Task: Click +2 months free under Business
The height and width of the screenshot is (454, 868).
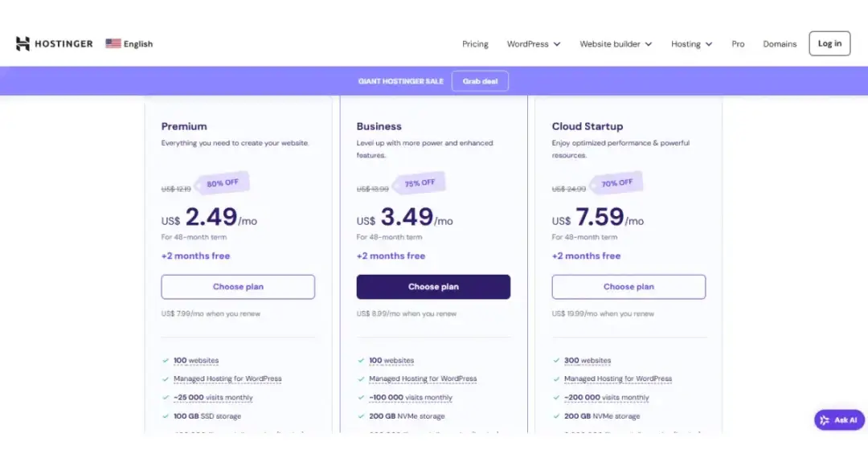Action: [391, 256]
